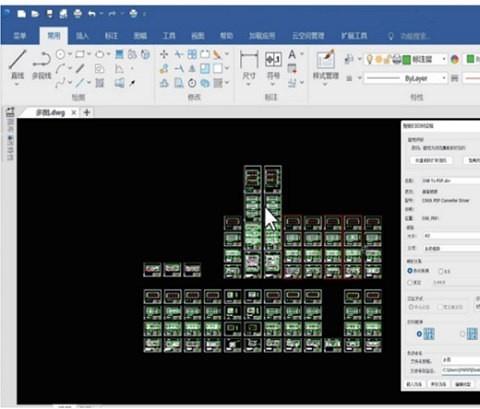Click the Redo arrow icon
This screenshot has width=480, height=409.
112,14
